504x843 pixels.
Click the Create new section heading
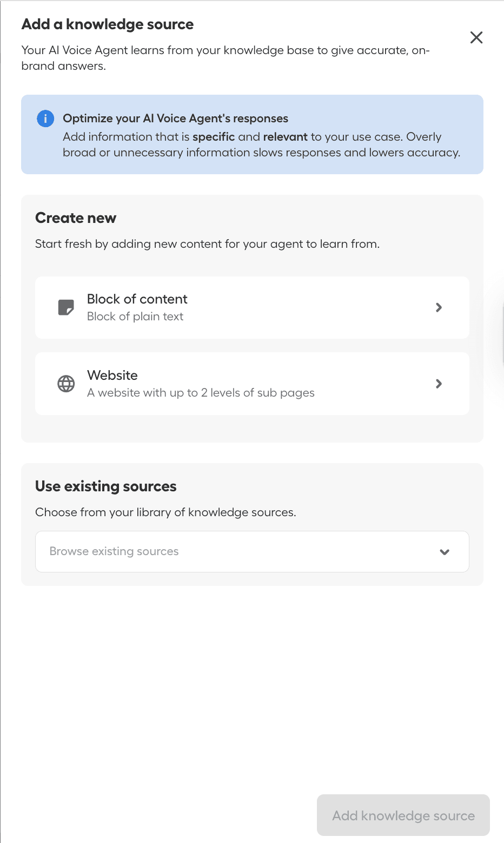tap(75, 218)
